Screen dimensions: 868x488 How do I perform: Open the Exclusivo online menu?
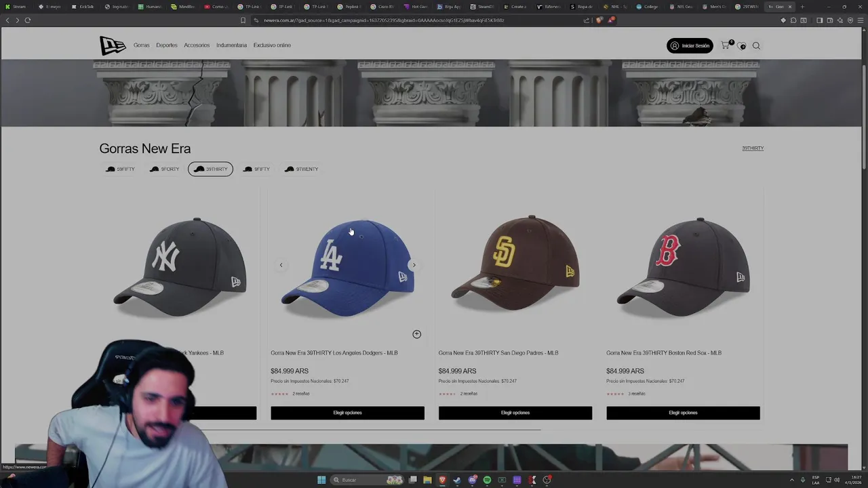point(272,45)
